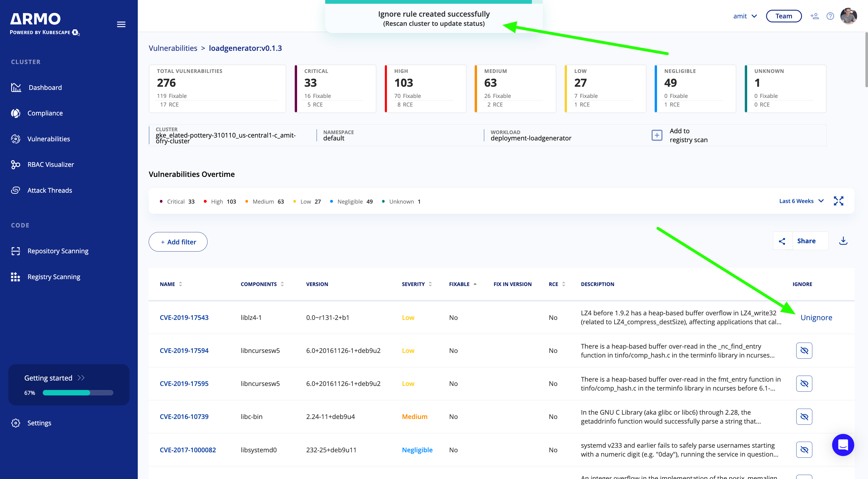The width and height of the screenshot is (868, 479).
Task: Ignore CVE-2019-17594 using the eye-slash toggle
Action: point(804,351)
